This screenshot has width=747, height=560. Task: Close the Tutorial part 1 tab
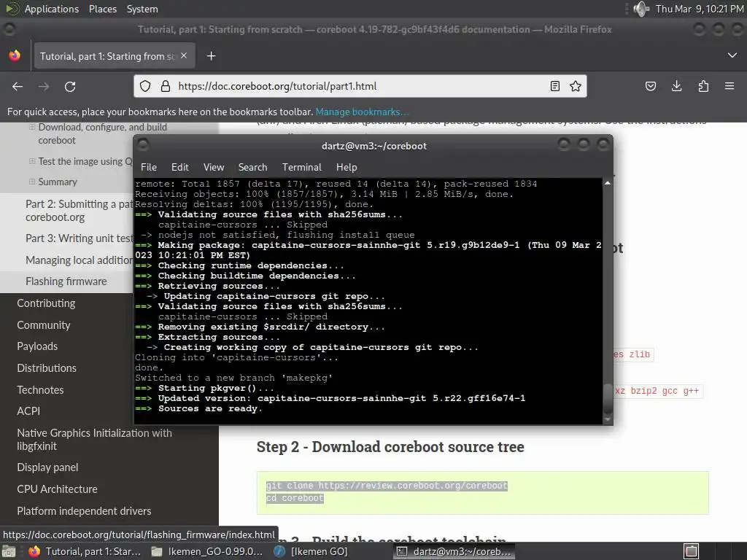coord(184,55)
